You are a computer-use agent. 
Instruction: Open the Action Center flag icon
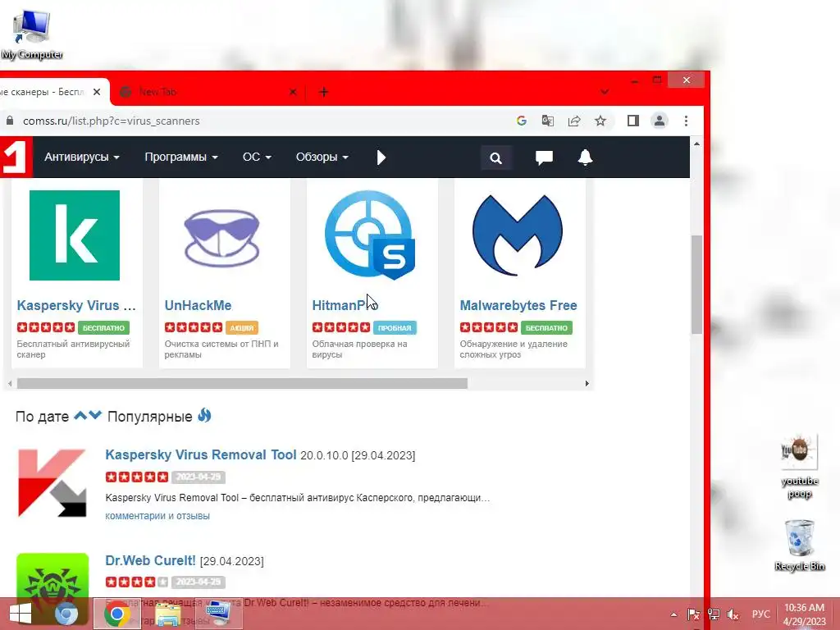693,614
